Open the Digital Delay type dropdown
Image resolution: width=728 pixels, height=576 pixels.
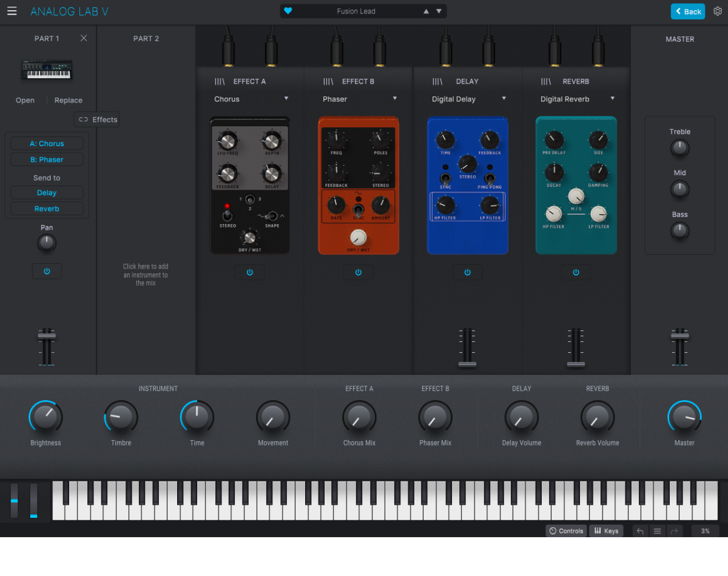[x=469, y=99]
